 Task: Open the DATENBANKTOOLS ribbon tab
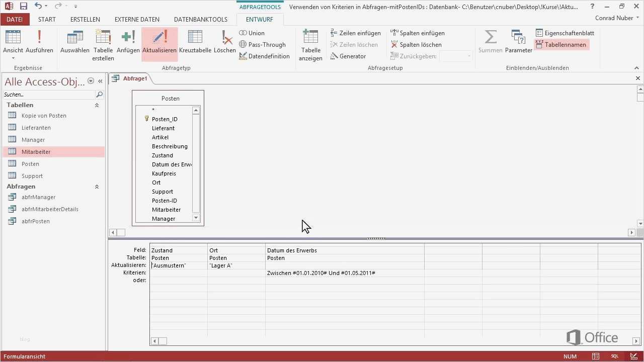[x=201, y=19]
